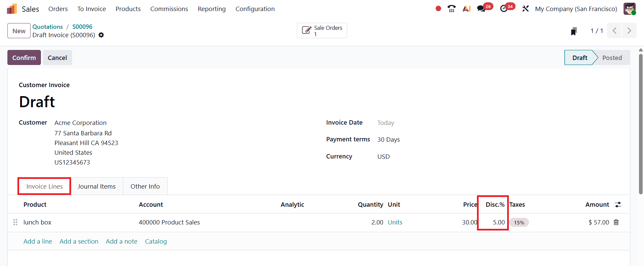Open conversations chat icon with 26 badge
Viewport: 644px width, 266px height.
[482, 9]
